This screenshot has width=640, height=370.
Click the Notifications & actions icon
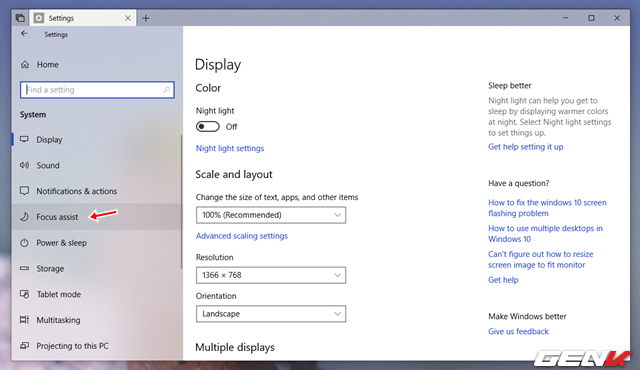[x=24, y=191]
